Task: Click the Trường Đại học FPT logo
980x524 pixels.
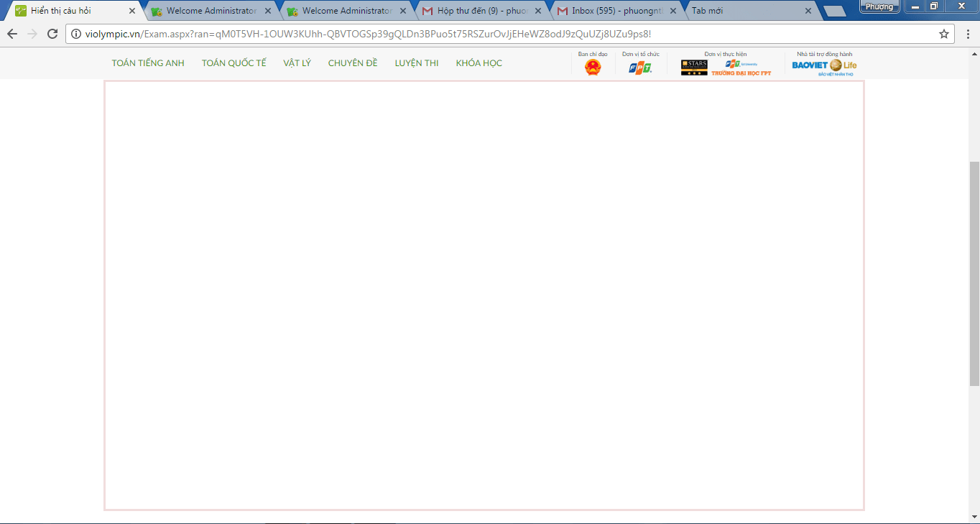Action: [741, 68]
